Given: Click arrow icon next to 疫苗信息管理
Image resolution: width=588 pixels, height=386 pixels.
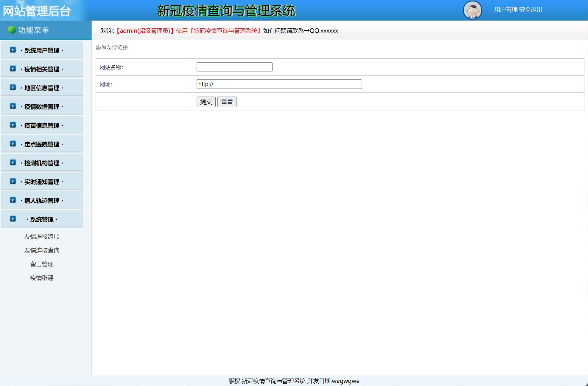Looking at the screenshot, I should (x=13, y=125).
